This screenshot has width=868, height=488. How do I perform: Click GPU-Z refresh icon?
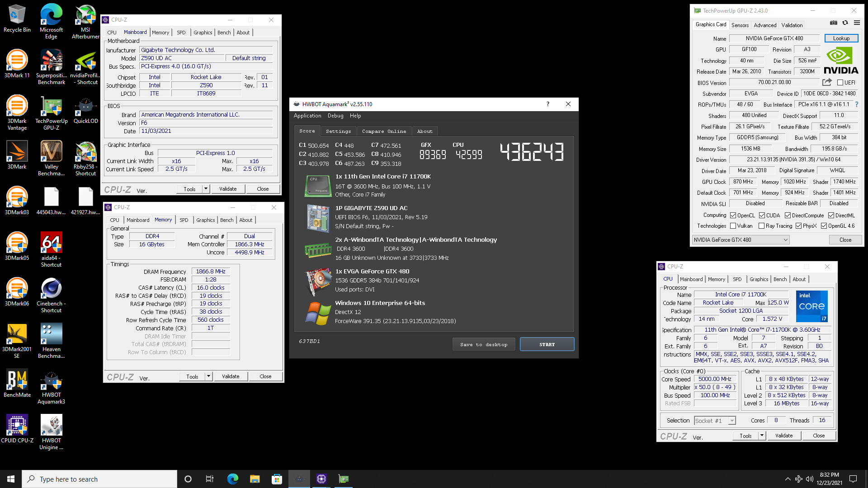click(x=845, y=23)
